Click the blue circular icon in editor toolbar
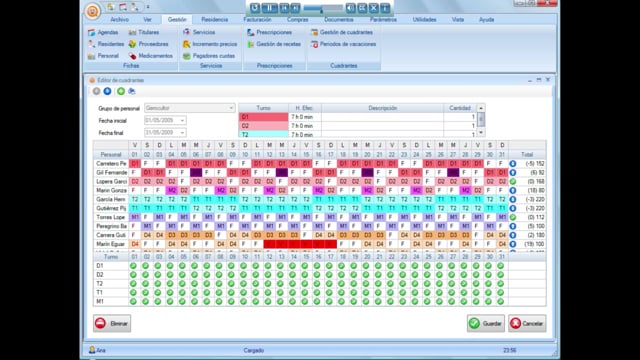Image resolution: width=640 pixels, height=360 pixels. 107,91
